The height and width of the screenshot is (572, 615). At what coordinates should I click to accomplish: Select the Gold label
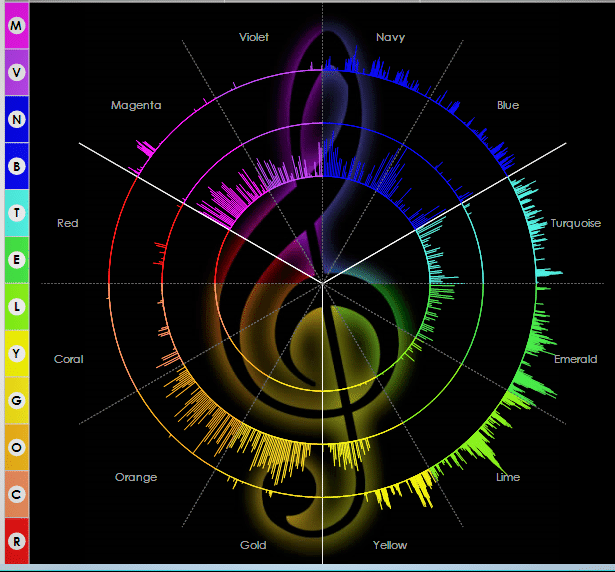point(253,545)
